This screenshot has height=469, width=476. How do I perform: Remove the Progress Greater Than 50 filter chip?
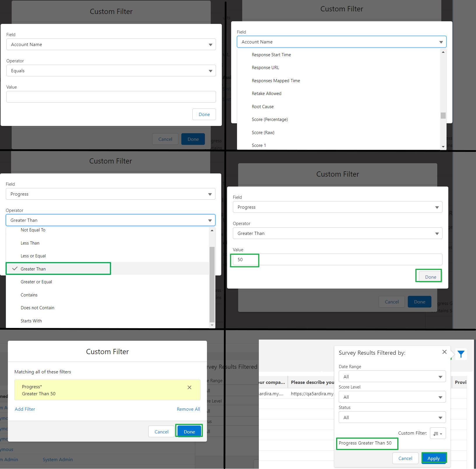[x=189, y=387]
